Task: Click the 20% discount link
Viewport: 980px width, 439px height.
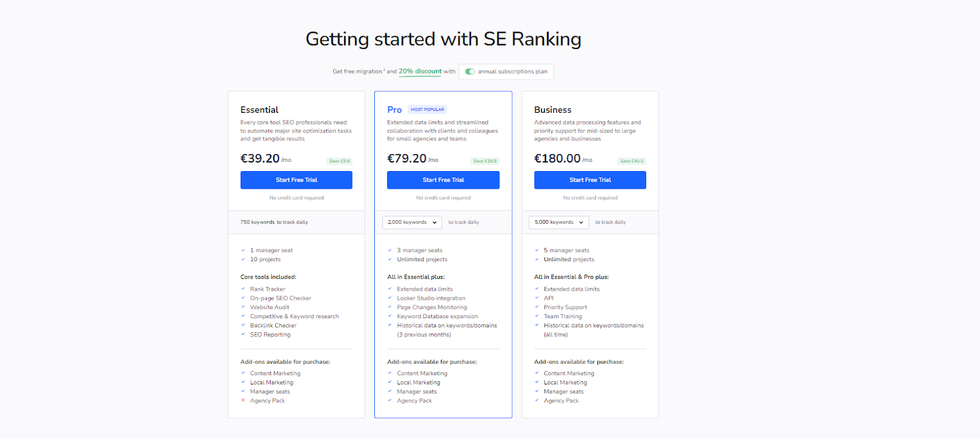Action: tap(420, 72)
